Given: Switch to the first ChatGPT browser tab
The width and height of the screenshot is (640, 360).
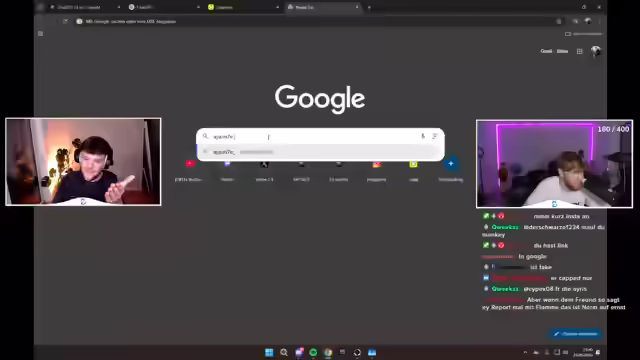Looking at the screenshot, I should tap(84, 7).
